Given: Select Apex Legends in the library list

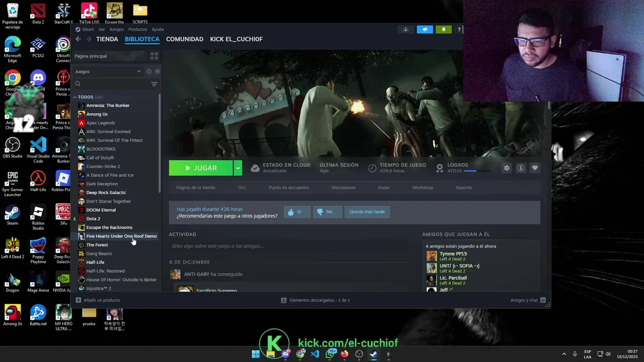Looking at the screenshot, I should point(101,123).
